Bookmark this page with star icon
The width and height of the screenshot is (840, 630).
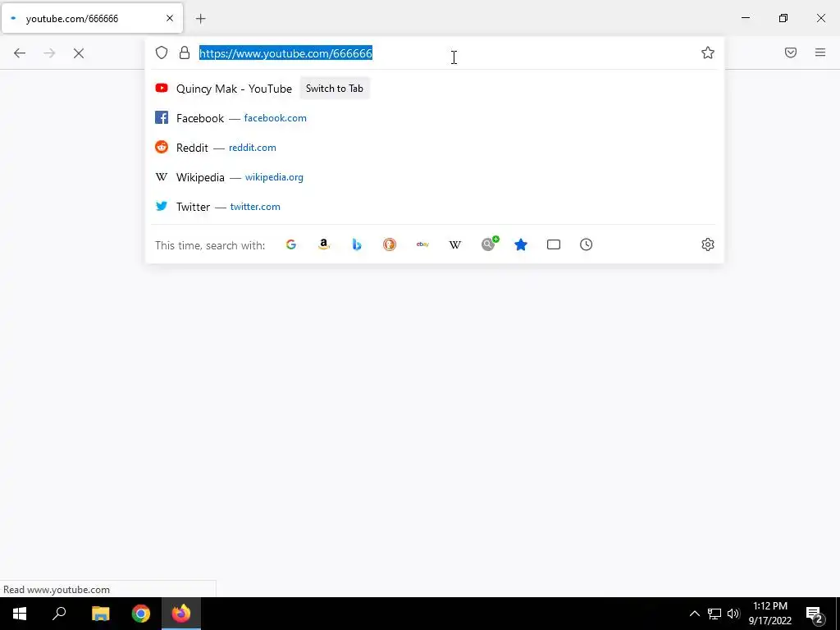click(x=708, y=52)
